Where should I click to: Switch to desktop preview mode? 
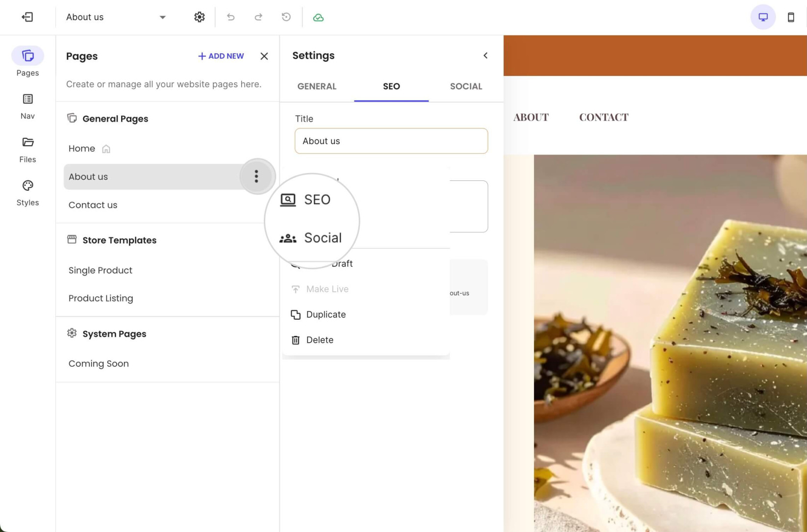pos(763,17)
